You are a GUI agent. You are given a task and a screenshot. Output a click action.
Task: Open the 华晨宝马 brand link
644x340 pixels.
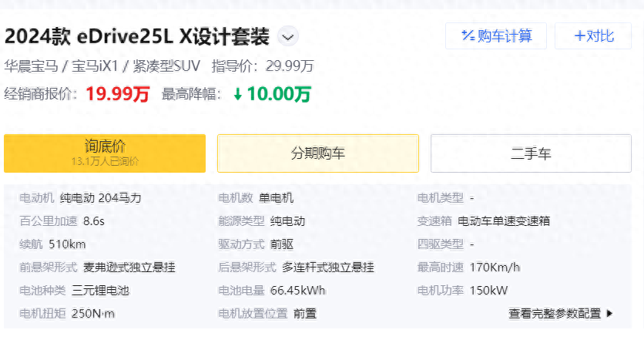pos(30,66)
